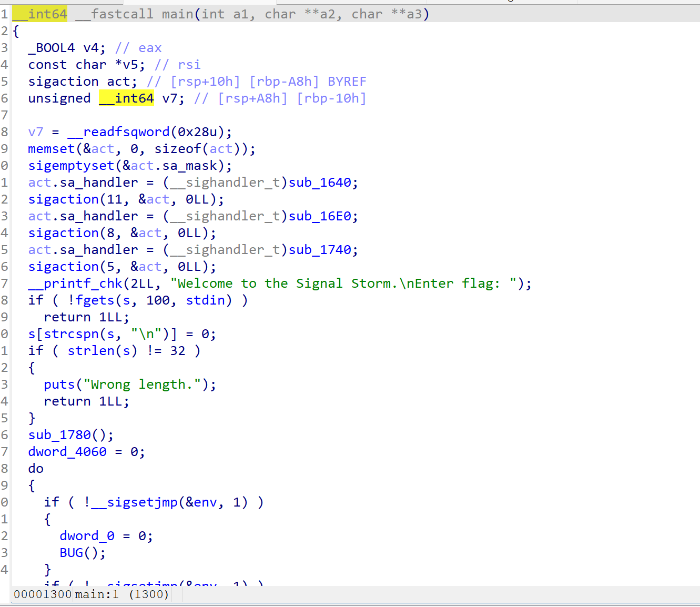
Task: Click the memset call on line 9
Action: tap(51, 149)
